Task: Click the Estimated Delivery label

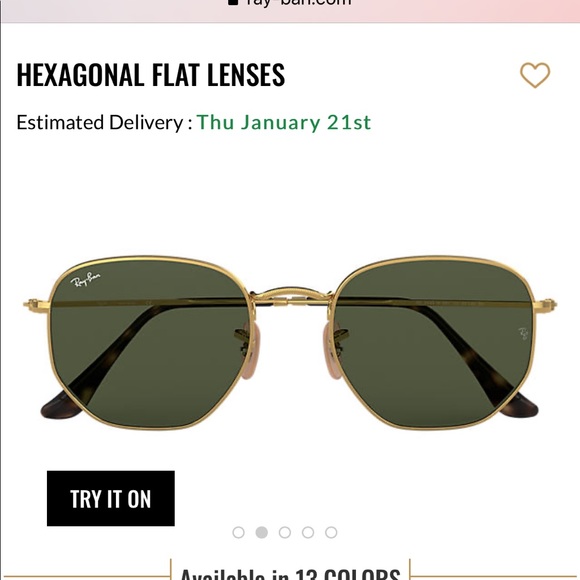Action: pos(104,122)
